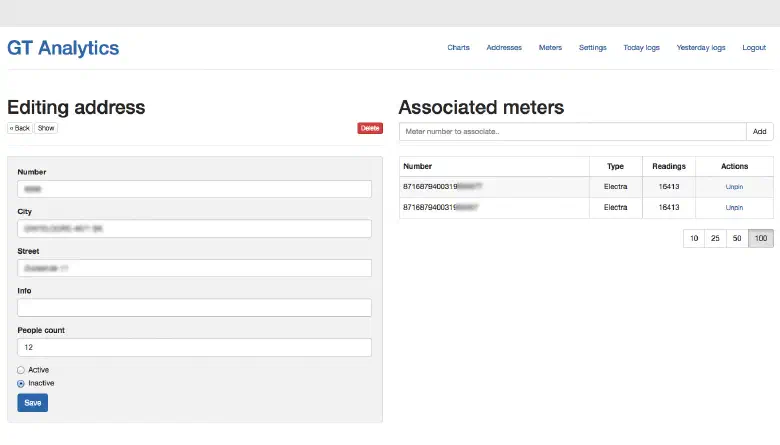Open Settings in the top navigation
Image resolution: width=780 pixels, height=445 pixels.
592,48
